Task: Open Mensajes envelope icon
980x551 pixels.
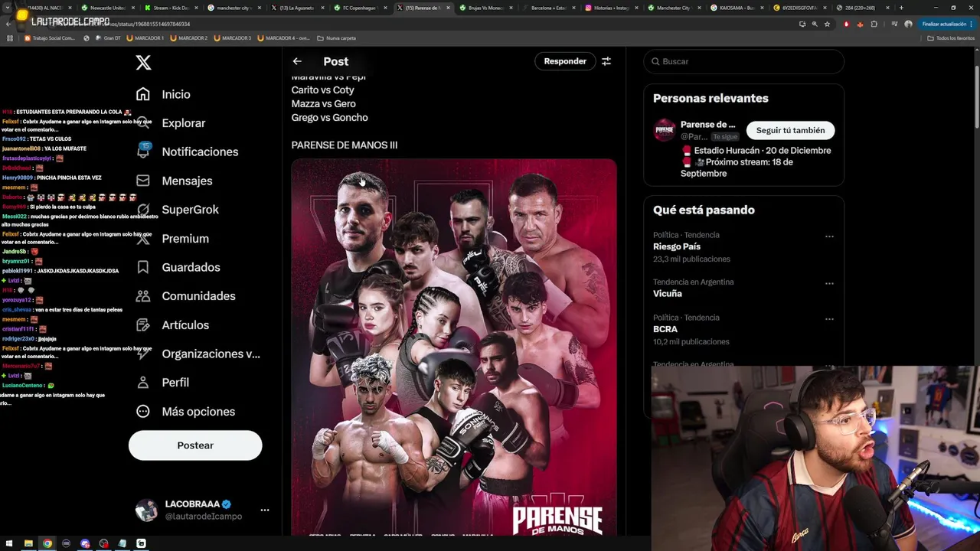Action: [143, 181]
